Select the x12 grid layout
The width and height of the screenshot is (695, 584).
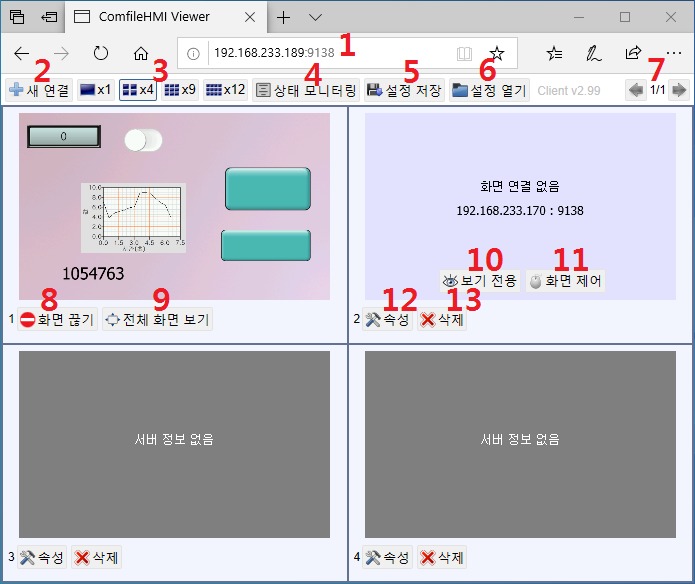point(225,90)
